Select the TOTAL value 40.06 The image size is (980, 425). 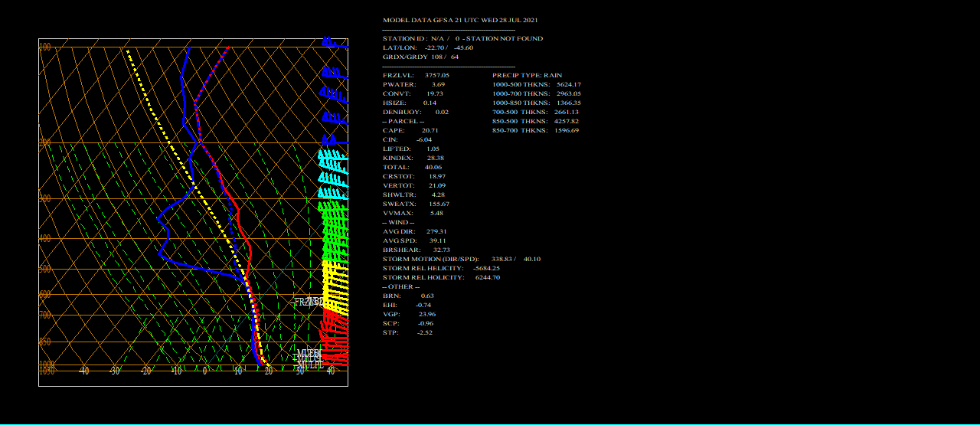pos(433,167)
